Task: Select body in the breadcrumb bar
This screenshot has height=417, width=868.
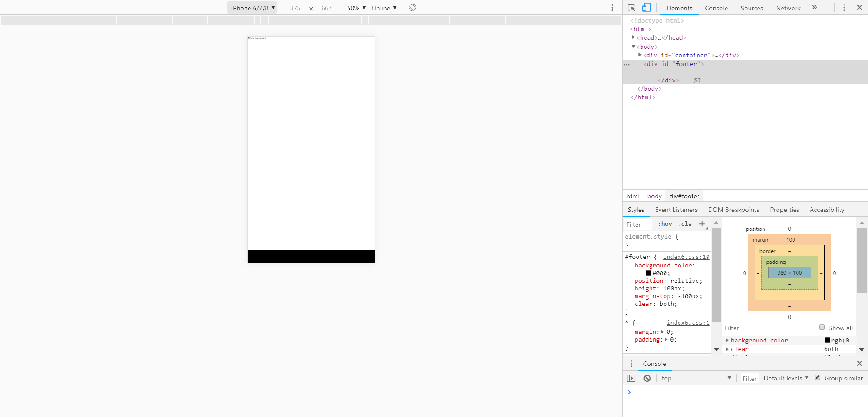Action: pos(654,196)
